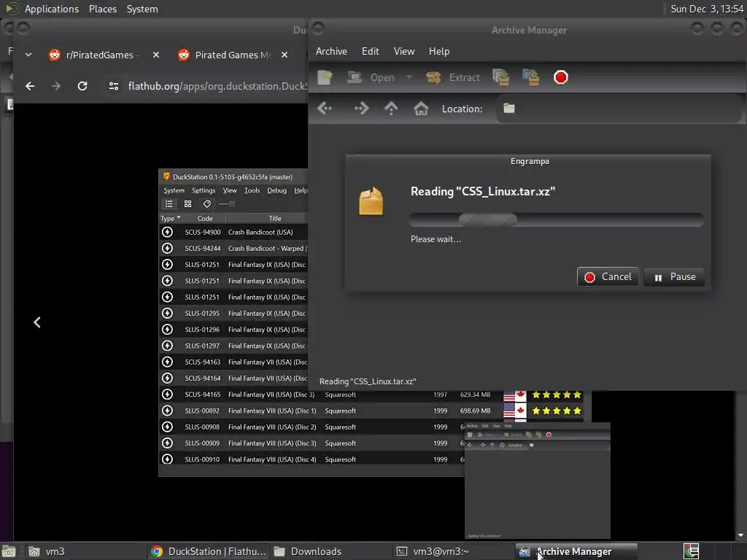Click the date and time clock
This screenshot has height=560, width=747.
[707, 9]
